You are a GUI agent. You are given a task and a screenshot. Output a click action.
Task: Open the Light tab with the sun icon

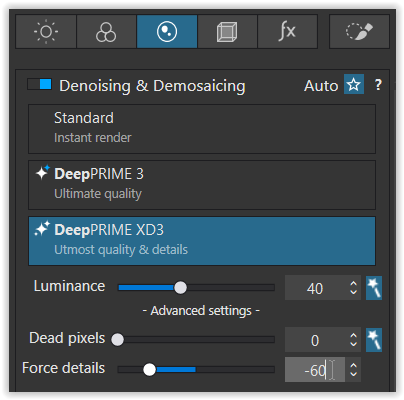point(46,32)
